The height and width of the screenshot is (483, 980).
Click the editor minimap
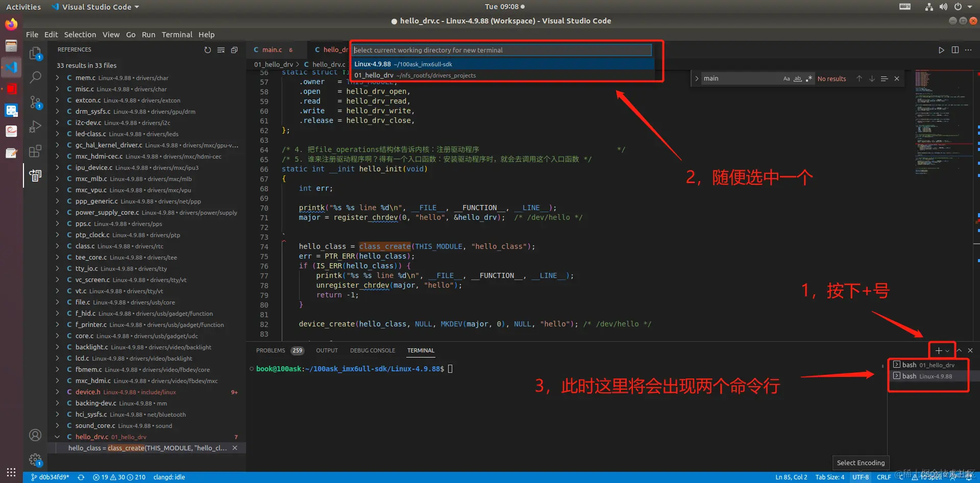click(943, 122)
